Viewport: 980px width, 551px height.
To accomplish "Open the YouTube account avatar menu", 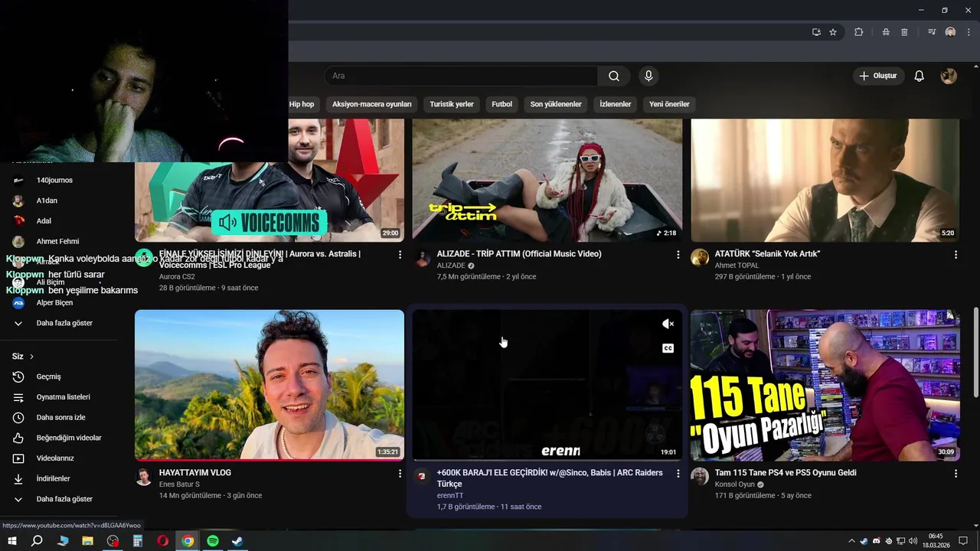I will tap(949, 76).
